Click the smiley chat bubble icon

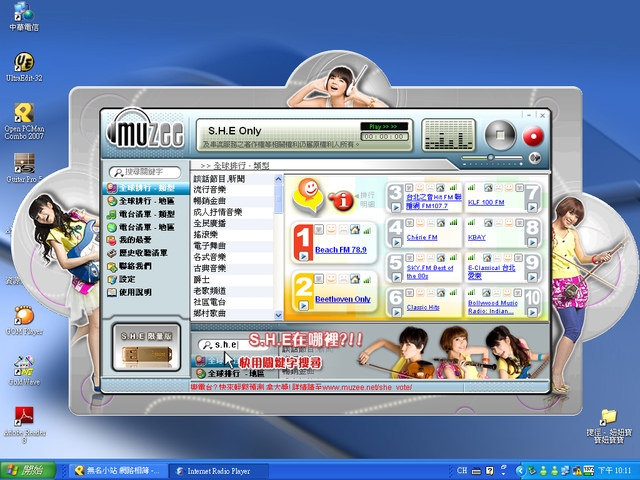click(309, 195)
